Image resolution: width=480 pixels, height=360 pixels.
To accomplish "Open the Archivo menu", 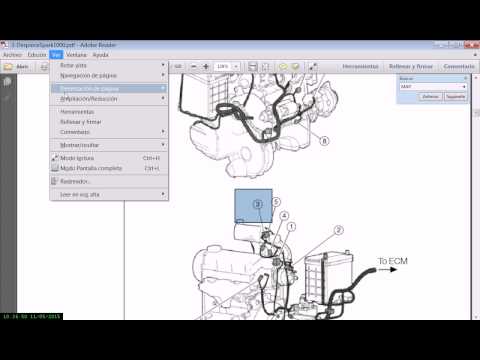I will pos(12,55).
